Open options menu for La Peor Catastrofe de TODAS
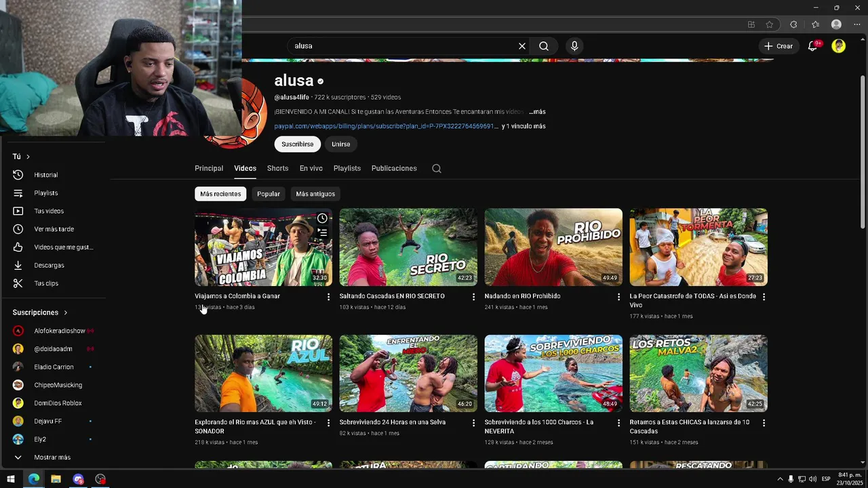The image size is (868, 488). [x=764, y=297]
